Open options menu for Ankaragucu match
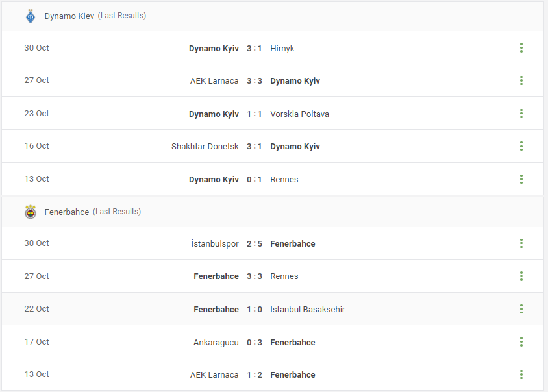Image resolution: width=548 pixels, height=392 pixels. point(521,341)
